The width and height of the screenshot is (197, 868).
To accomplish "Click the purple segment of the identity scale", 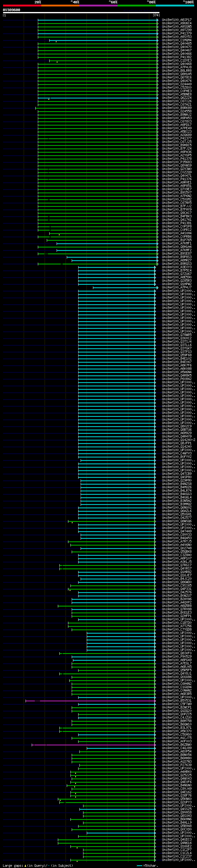I will pyautogui.click(x=99, y=6).
